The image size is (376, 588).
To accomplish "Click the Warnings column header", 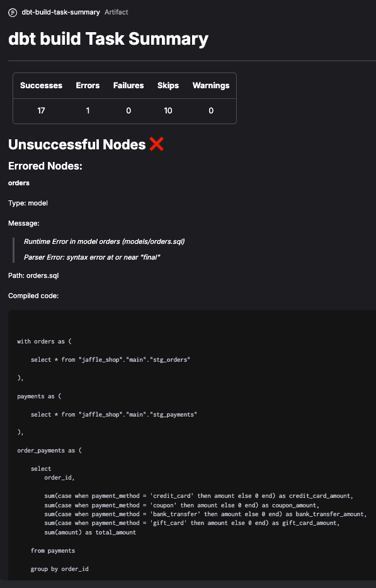I will 211,86.
